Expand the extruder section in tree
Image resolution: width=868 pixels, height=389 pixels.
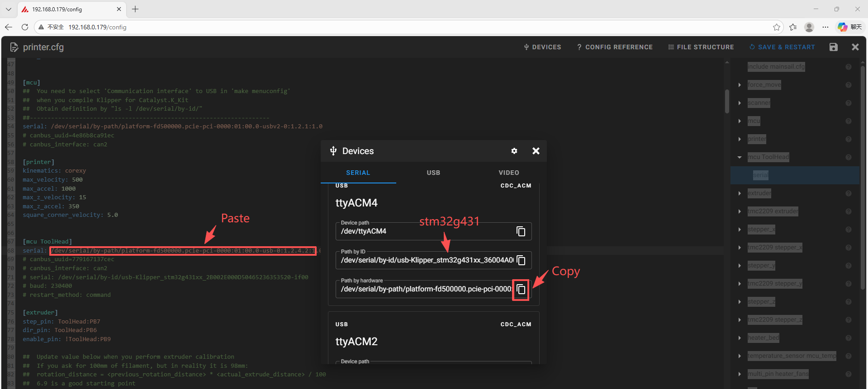740,193
